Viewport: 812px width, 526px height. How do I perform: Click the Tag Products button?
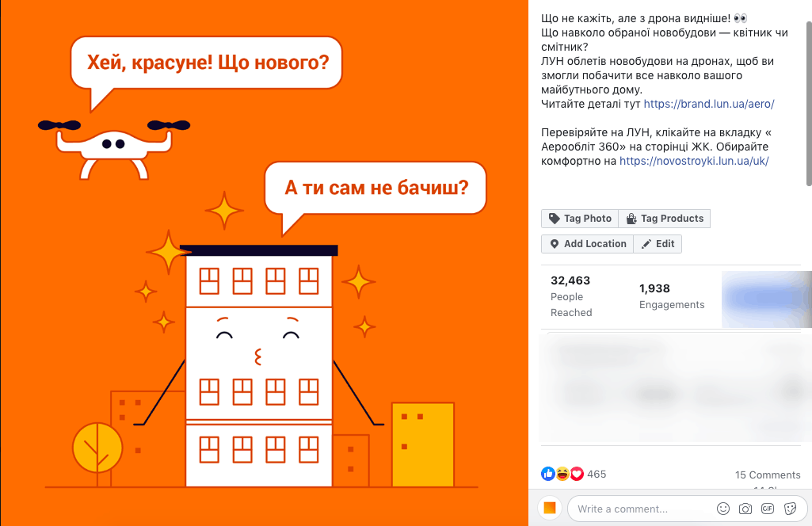click(x=665, y=219)
